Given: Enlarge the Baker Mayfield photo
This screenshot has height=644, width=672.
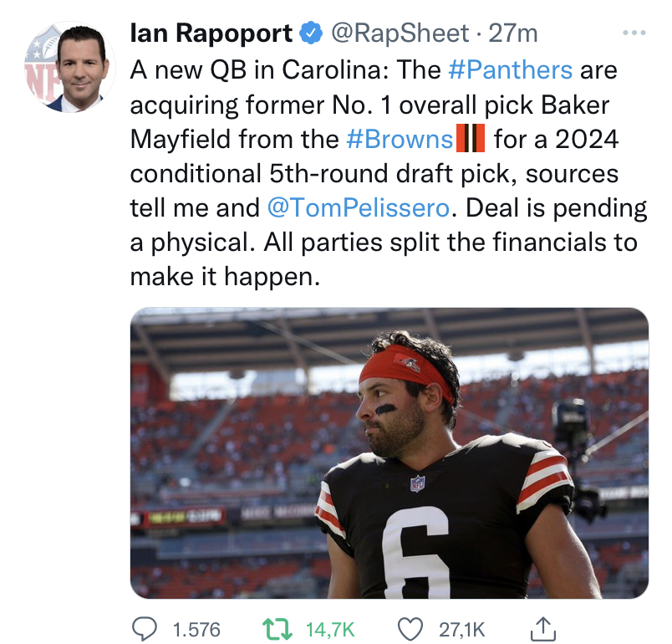Looking at the screenshot, I should (x=389, y=452).
